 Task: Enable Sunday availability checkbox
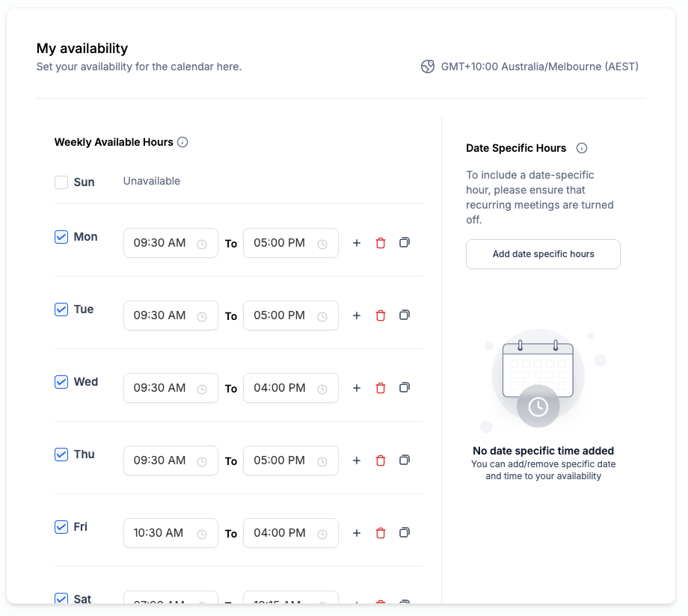click(x=61, y=182)
